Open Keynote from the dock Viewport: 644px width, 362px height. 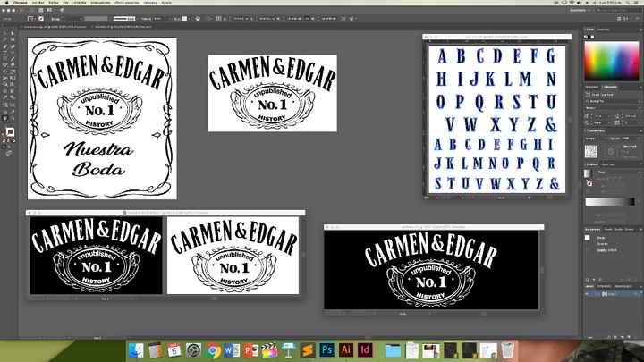[289, 350]
